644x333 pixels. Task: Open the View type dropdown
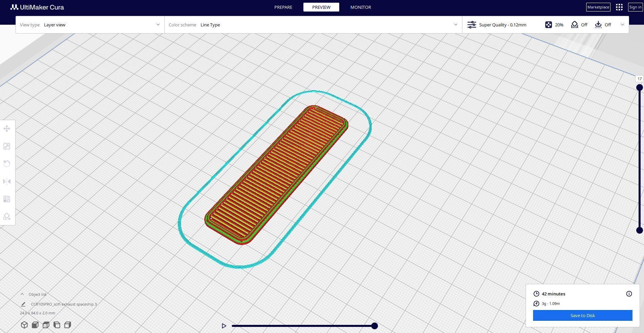90,25
